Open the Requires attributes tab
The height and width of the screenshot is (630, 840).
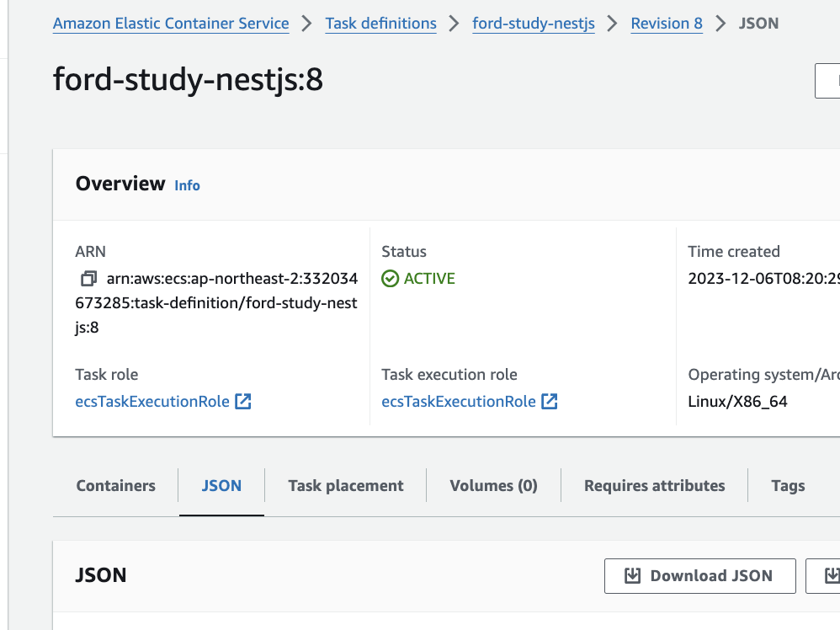(x=654, y=486)
